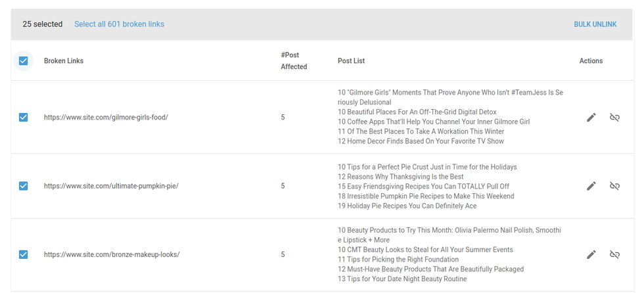644x293 pixels.
Task: Click the Broken Links column header
Action: (64, 61)
